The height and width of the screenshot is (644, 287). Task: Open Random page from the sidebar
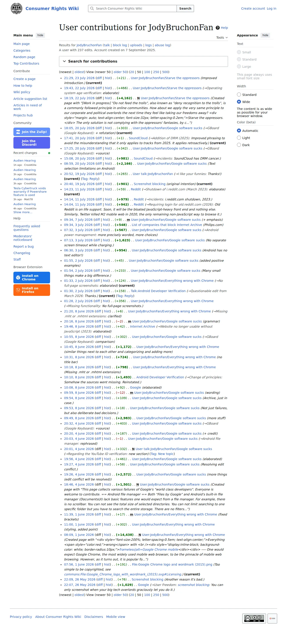[24, 57]
